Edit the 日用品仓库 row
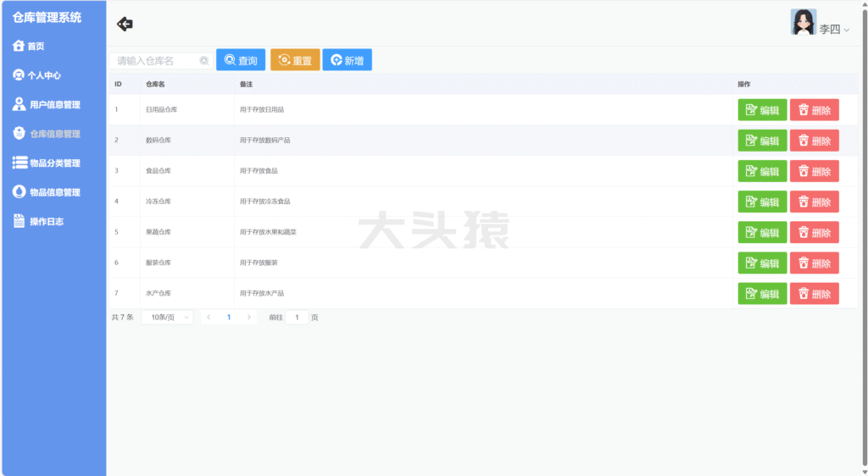This screenshot has height=476, width=868. 762,110
